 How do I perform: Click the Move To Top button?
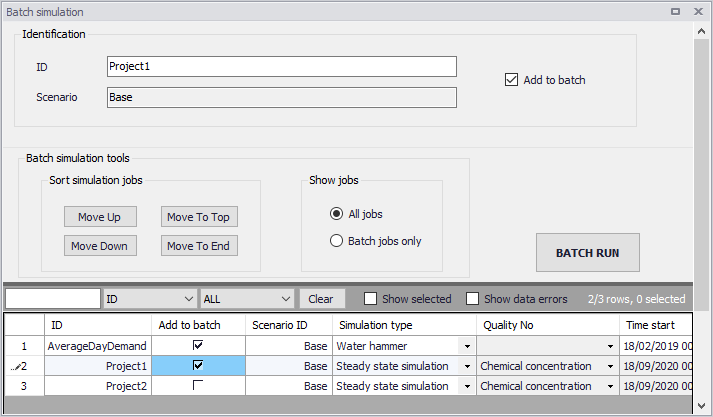tap(199, 217)
